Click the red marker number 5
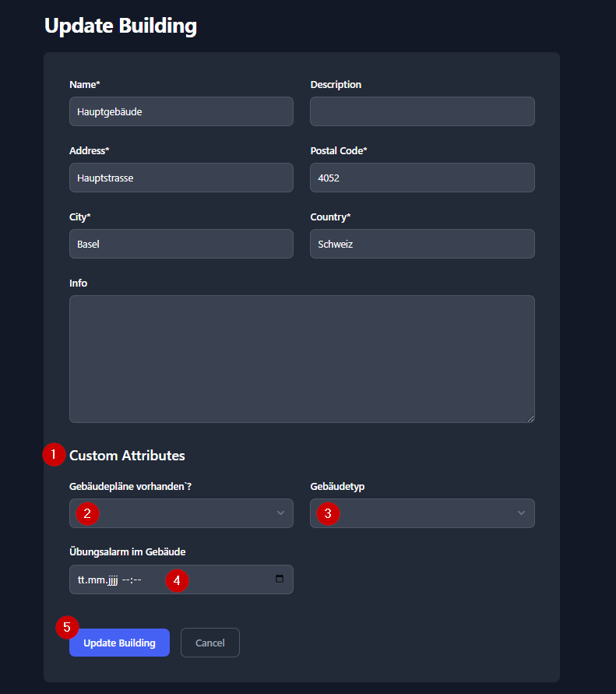Viewport: 616px width, 694px height. (x=67, y=628)
